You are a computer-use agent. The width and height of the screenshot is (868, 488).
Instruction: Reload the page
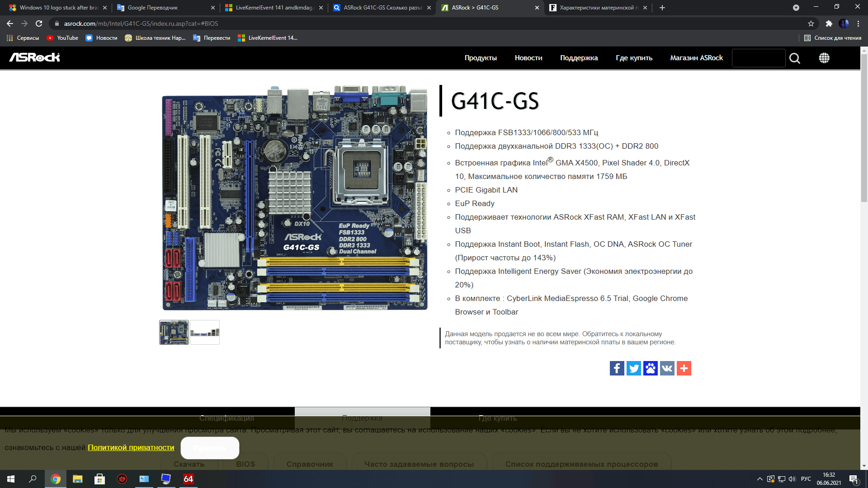[x=39, y=23]
